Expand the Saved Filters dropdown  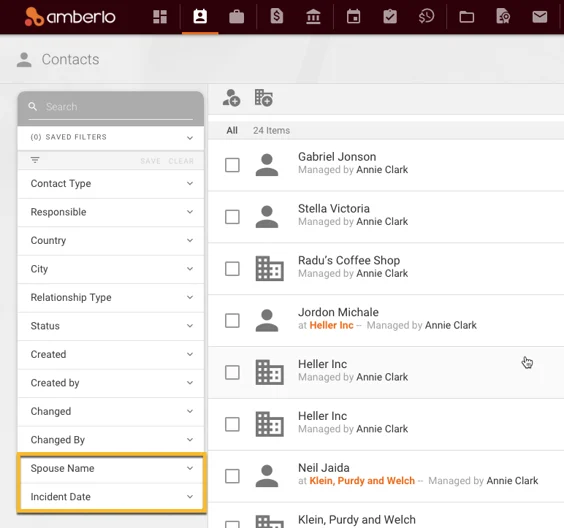tap(111, 137)
